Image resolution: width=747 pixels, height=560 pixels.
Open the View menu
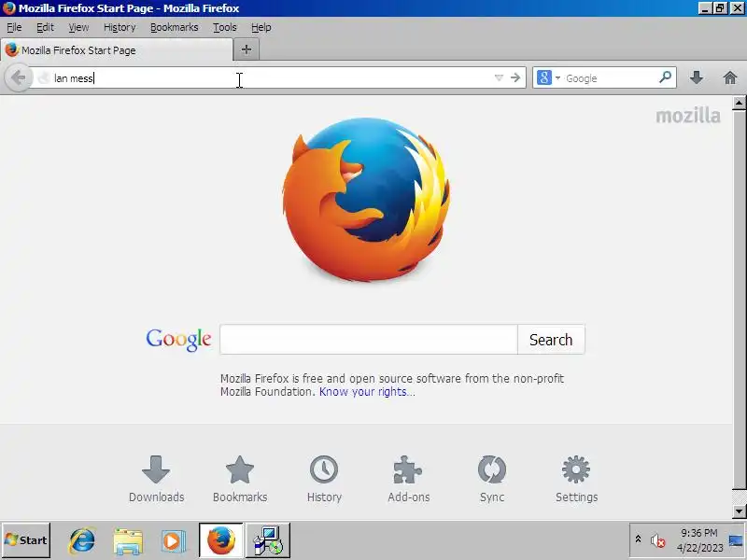coord(78,28)
